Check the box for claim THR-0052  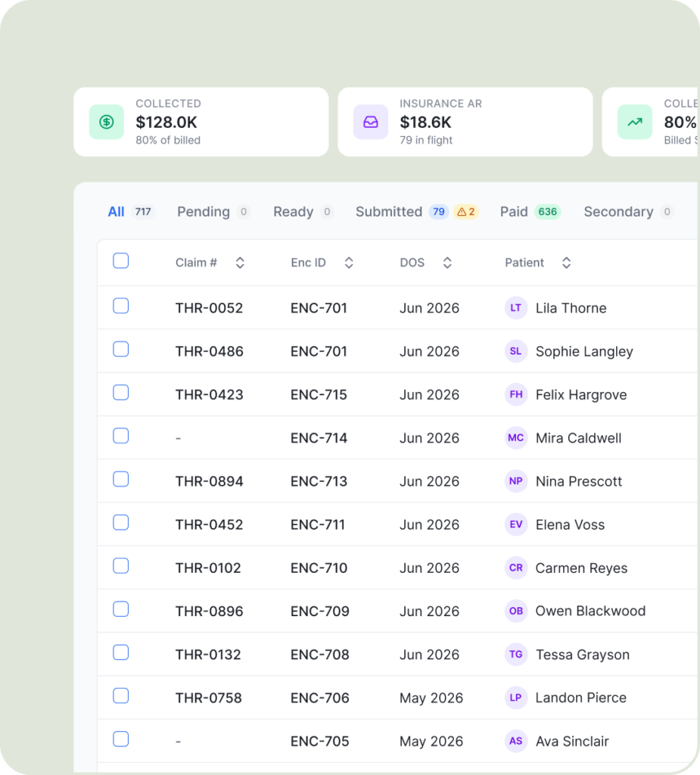tap(120, 306)
